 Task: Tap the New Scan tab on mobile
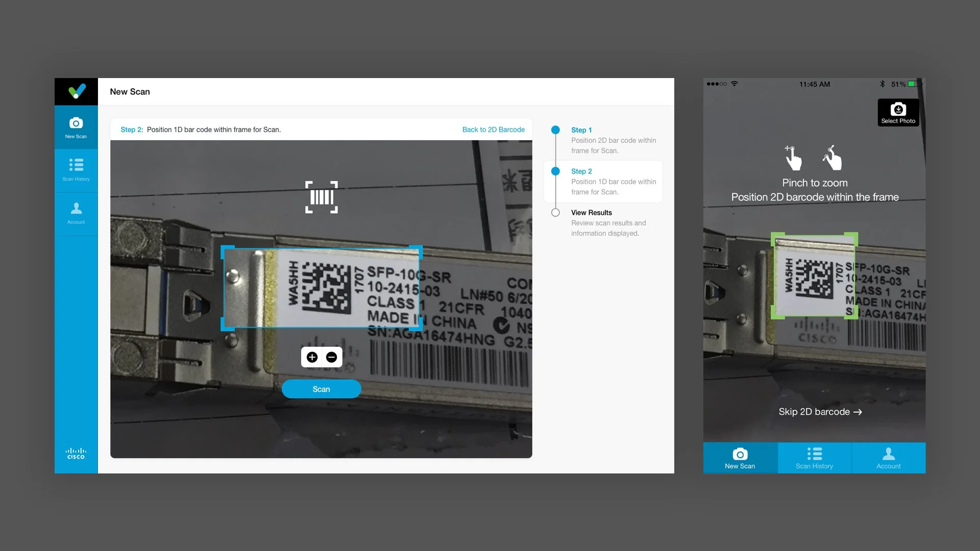740,458
